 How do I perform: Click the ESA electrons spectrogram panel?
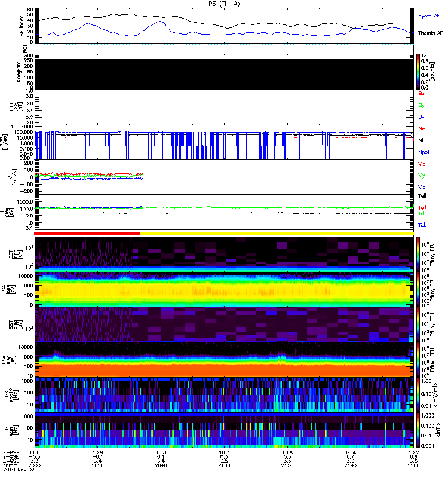225,359
